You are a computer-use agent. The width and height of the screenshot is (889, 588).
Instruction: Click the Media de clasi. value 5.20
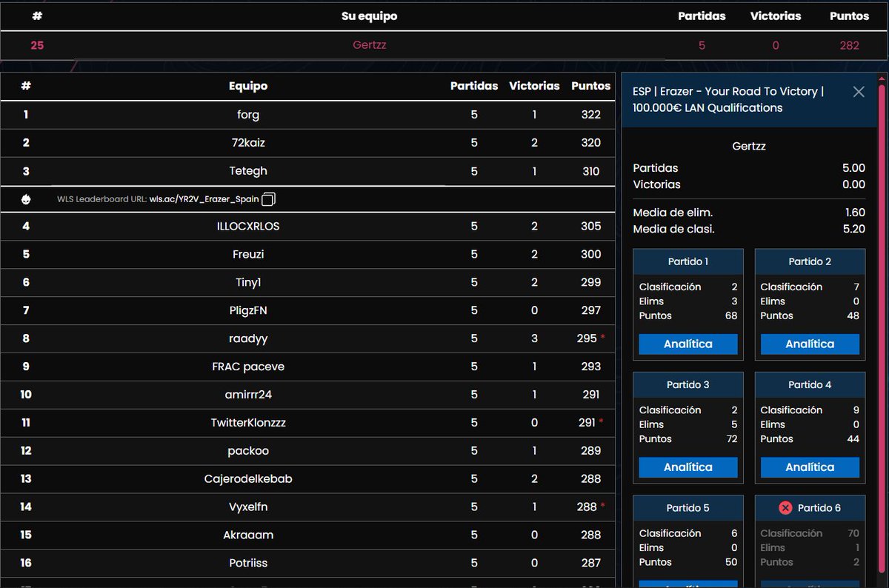coord(854,229)
